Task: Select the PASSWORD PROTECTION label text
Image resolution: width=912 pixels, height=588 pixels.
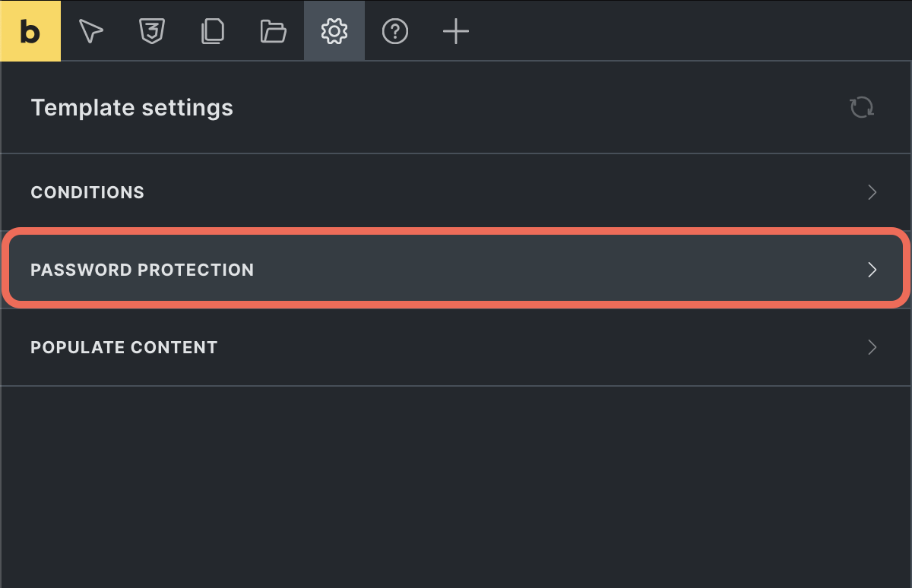Action: point(142,270)
